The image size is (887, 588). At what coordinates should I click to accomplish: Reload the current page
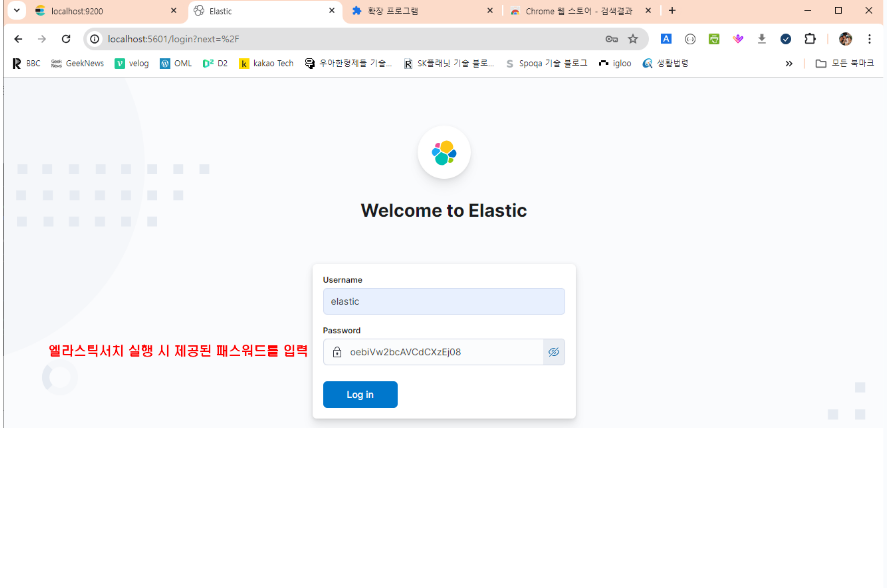point(66,39)
